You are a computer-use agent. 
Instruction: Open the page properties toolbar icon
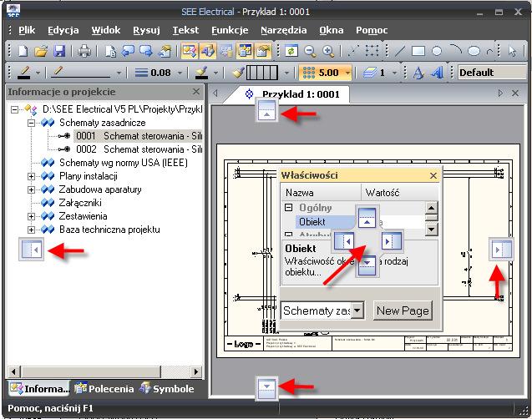pyautogui.click(x=165, y=51)
